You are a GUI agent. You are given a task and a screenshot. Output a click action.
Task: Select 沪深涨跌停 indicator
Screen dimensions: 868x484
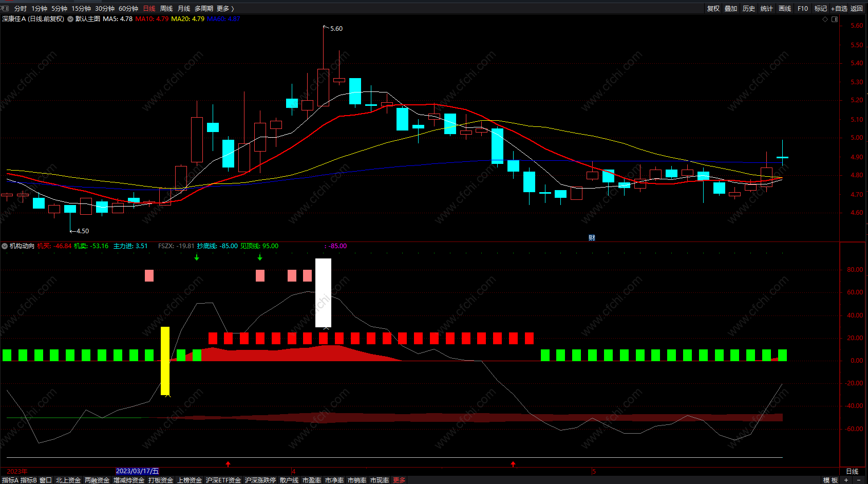click(x=260, y=480)
